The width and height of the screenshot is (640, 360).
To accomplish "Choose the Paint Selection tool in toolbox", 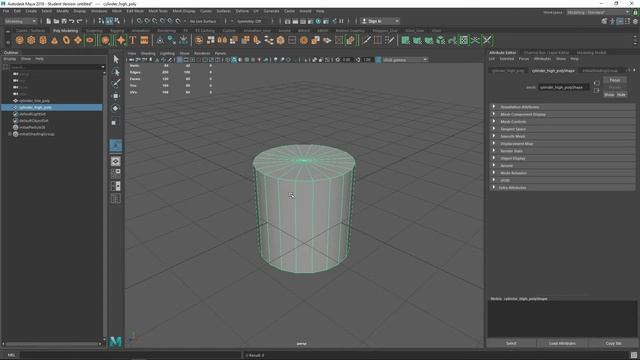I will [x=116, y=84].
